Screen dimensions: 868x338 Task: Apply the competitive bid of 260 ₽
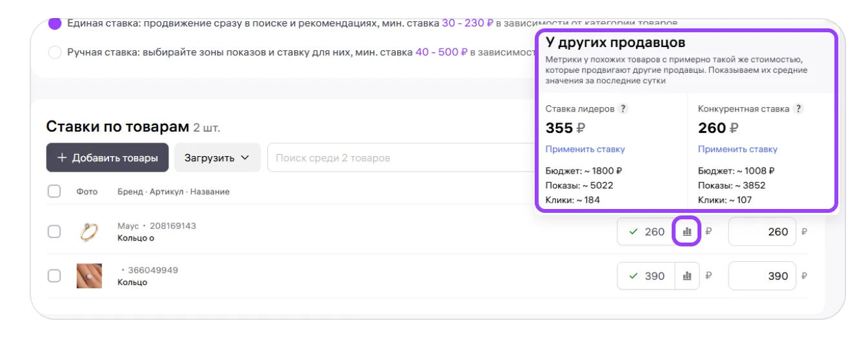(x=738, y=149)
